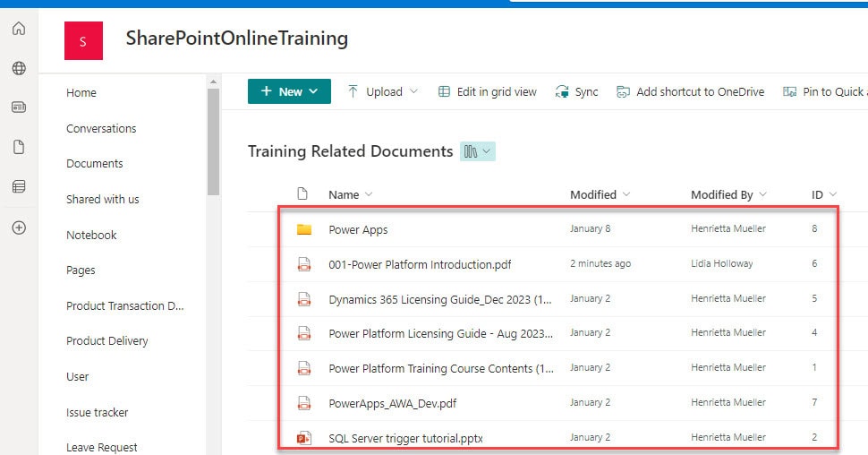
Task: Click Edit in grid view
Action: tap(487, 91)
